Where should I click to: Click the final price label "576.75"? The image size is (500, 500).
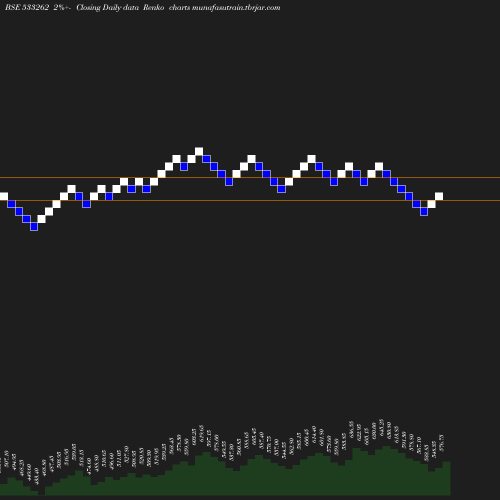coord(442,443)
